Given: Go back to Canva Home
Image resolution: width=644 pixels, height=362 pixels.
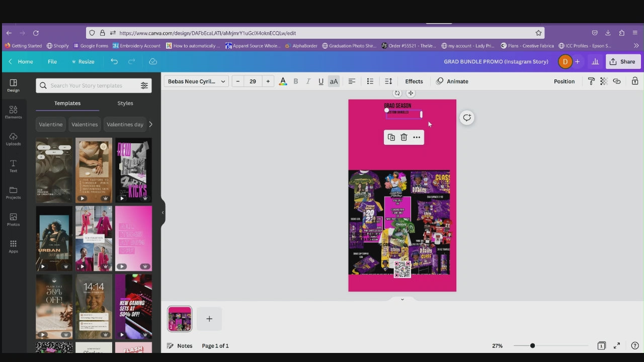Looking at the screenshot, I should tap(21, 61).
